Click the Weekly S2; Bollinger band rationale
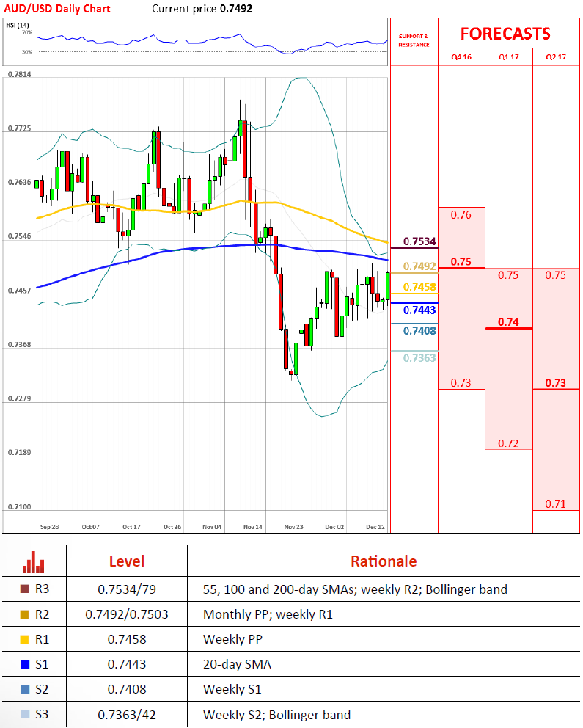 (277, 715)
